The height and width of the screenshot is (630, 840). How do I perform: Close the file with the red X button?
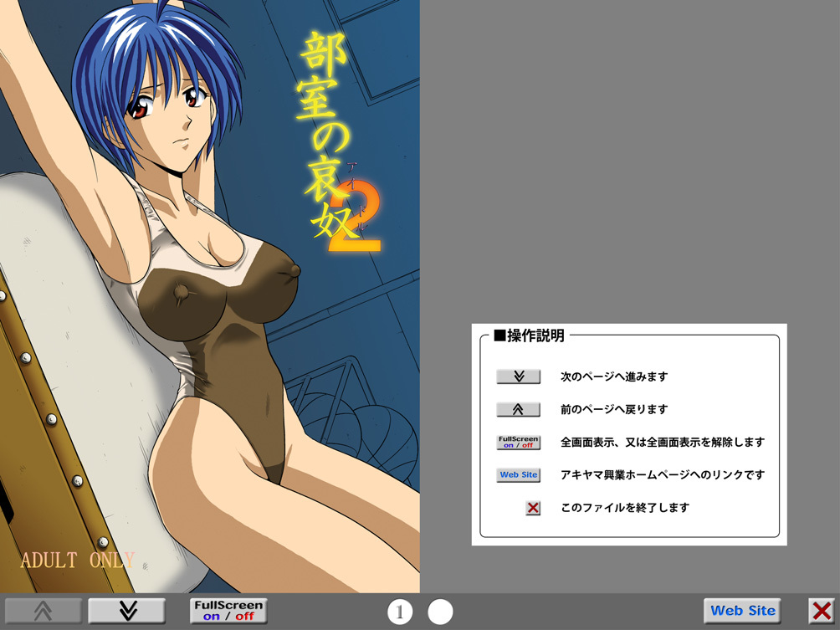coord(822,611)
